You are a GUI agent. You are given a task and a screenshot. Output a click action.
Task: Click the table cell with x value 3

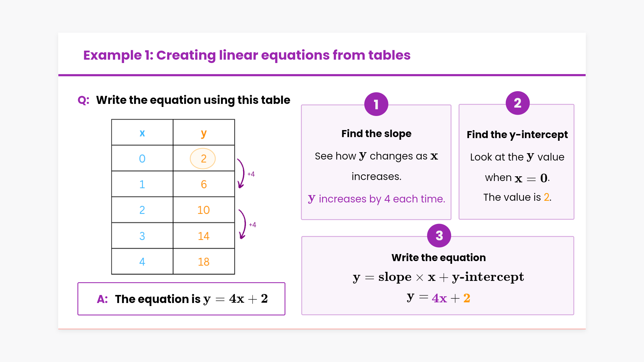142,236
